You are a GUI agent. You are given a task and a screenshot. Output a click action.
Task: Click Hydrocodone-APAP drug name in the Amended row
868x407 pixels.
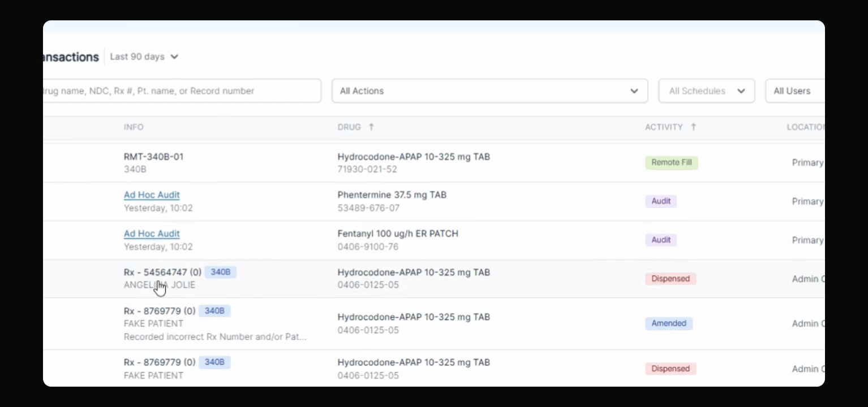[x=414, y=317]
